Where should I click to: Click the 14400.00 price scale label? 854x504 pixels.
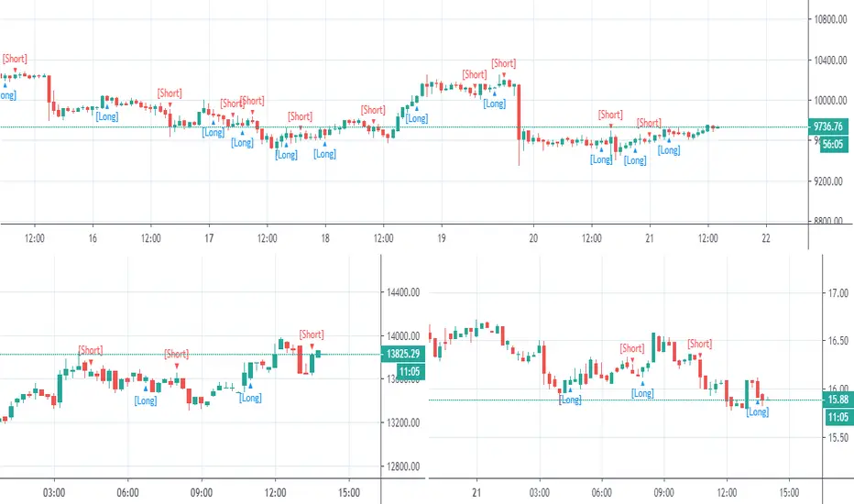click(x=403, y=292)
